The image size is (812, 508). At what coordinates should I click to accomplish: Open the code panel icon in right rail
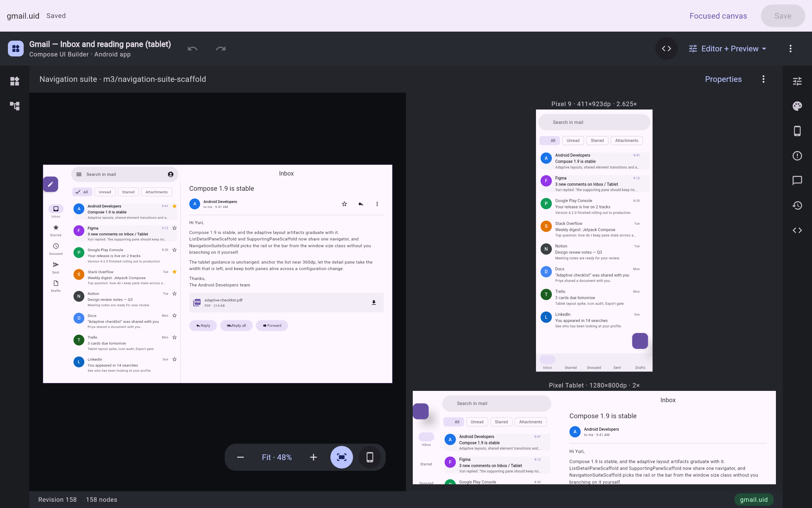click(797, 230)
